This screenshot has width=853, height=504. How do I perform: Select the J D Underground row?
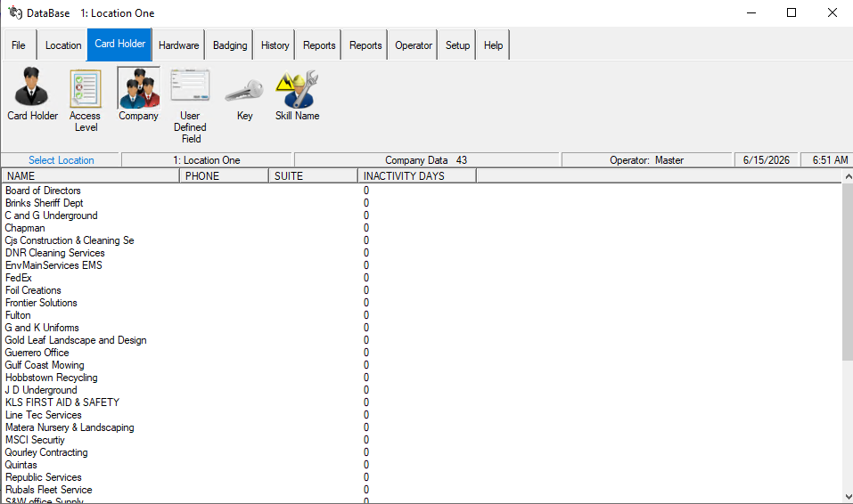(422, 390)
